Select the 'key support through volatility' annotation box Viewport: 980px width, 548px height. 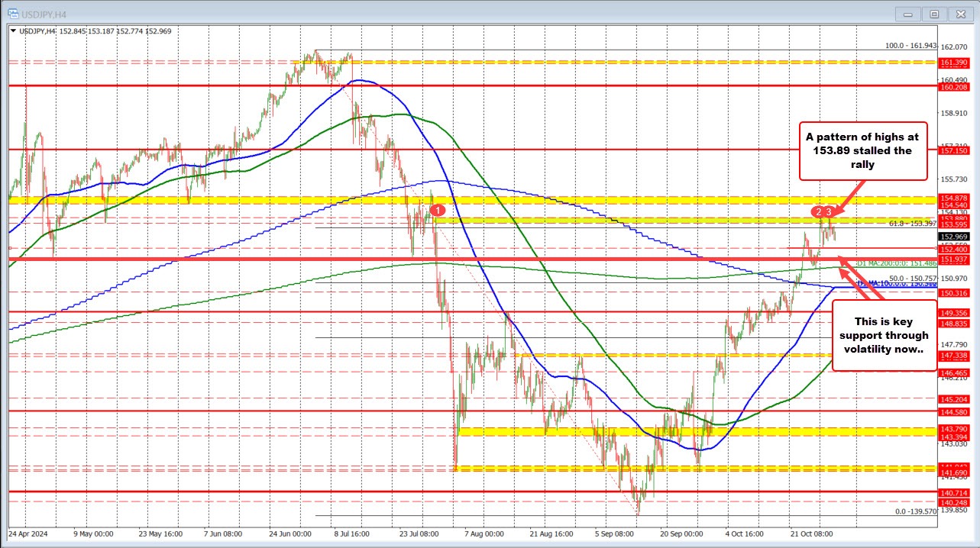(885, 334)
